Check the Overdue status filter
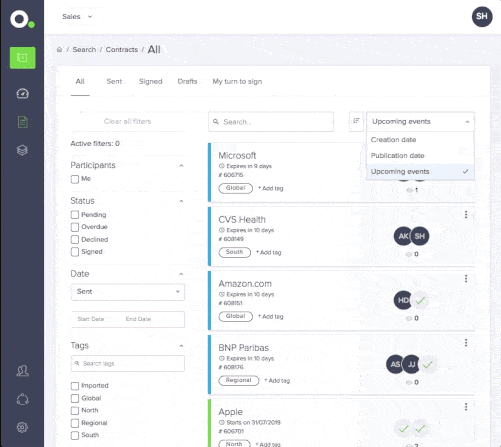This screenshot has width=501, height=447. (x=75, y=227)
